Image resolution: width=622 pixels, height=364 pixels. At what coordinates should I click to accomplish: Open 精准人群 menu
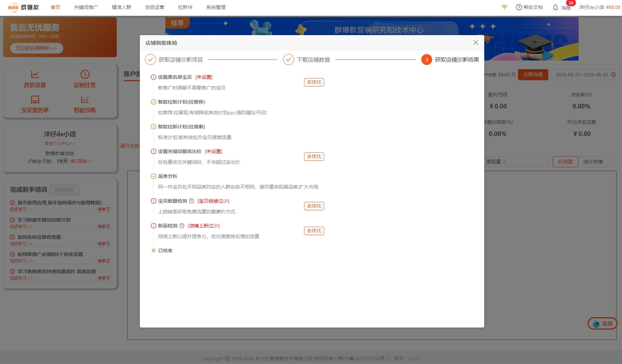point(122,7)
